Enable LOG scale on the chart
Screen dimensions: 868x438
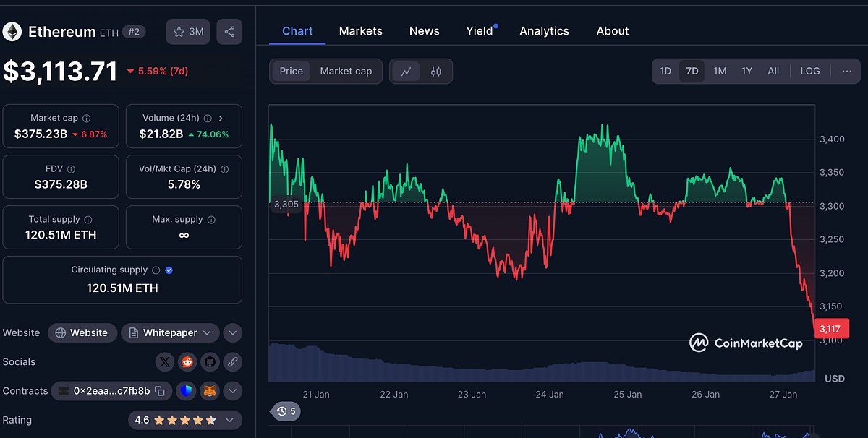pyautogui.click(x=809, y=71)
